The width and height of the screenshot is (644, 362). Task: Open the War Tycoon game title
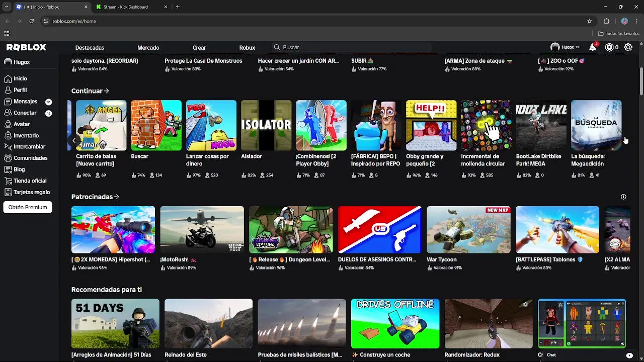pyautogui.click(x=442, y=260)
